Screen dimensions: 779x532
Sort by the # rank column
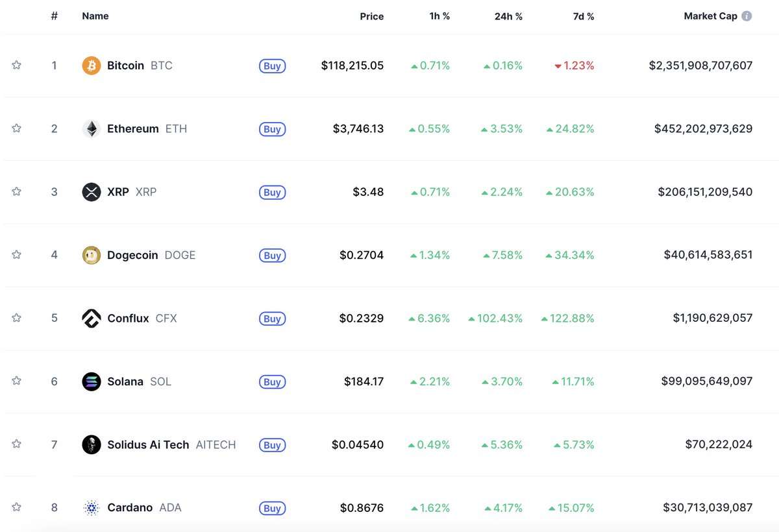[x=55, y=16]
